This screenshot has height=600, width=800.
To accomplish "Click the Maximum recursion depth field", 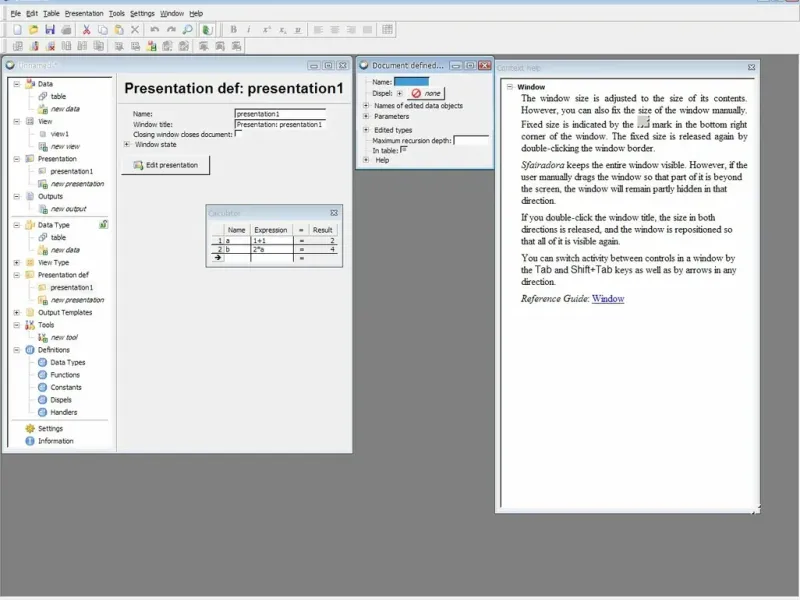I will coord(470,141).
